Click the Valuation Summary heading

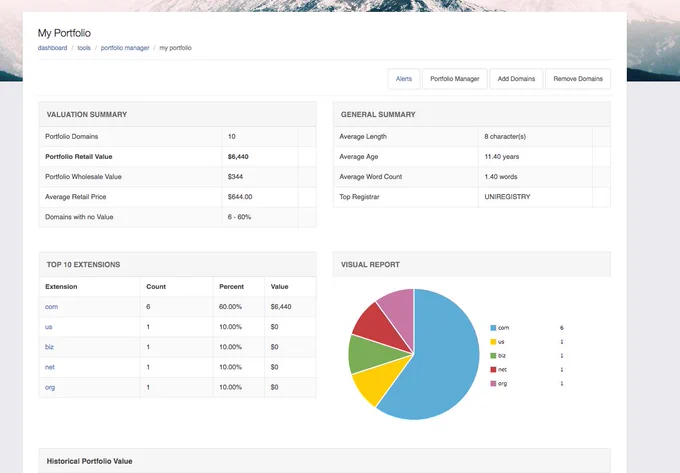pos(87,114)
